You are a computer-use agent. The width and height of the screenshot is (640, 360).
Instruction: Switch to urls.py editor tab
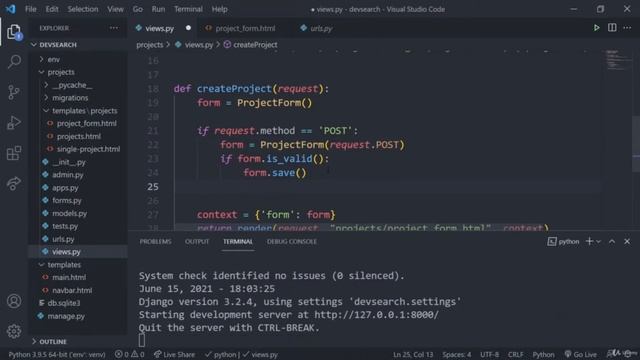click(321, 28)
